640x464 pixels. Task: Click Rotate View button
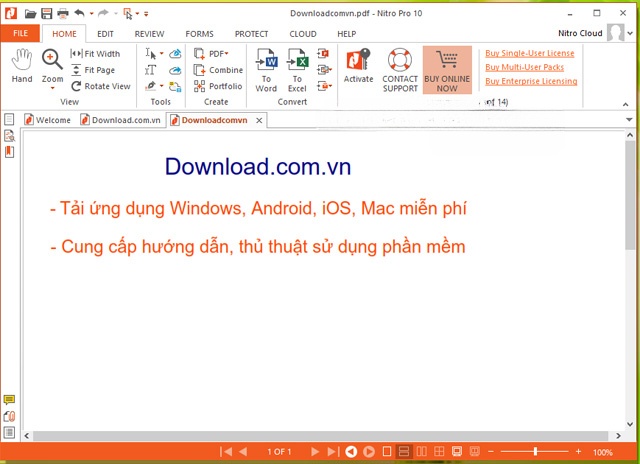tap(101, 86)
